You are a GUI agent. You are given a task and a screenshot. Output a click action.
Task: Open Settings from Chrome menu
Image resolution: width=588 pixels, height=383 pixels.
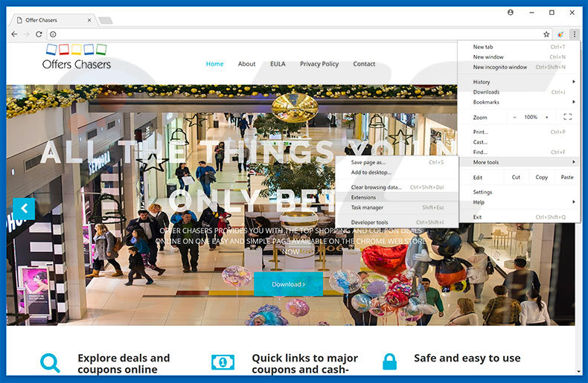(x=519, y=192)
